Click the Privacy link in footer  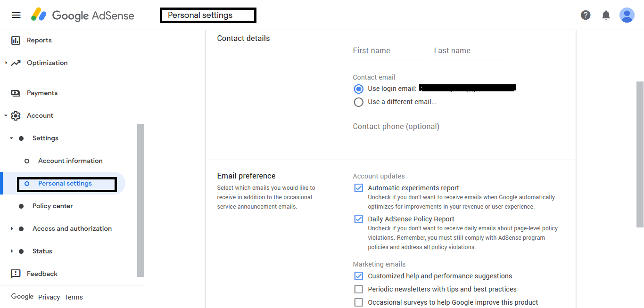click(49, 297)
